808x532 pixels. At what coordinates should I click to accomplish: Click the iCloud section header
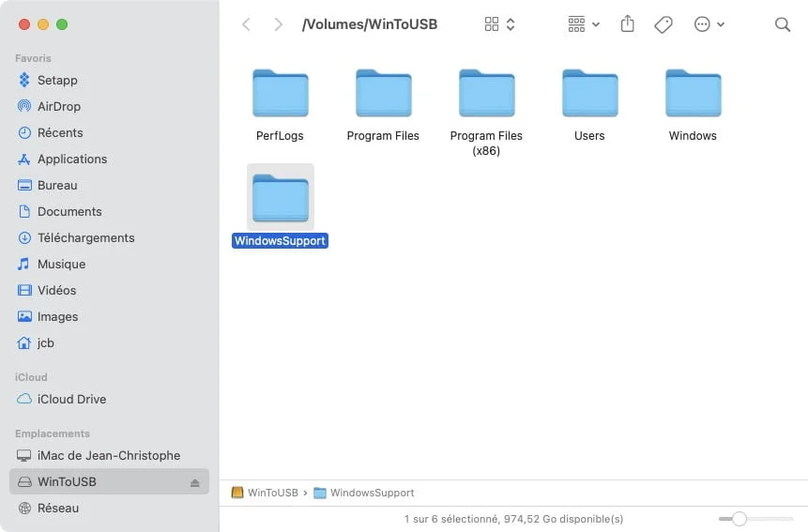31,377
